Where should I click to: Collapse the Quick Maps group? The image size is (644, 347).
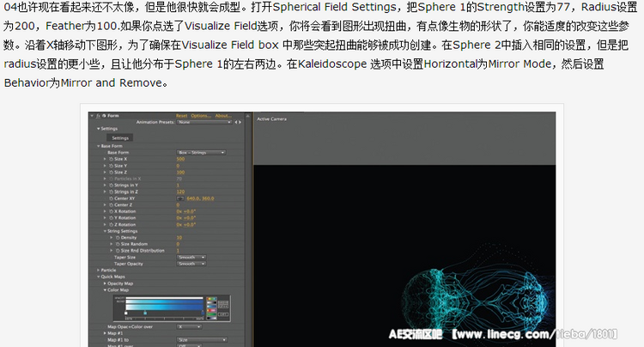point(99,277)
